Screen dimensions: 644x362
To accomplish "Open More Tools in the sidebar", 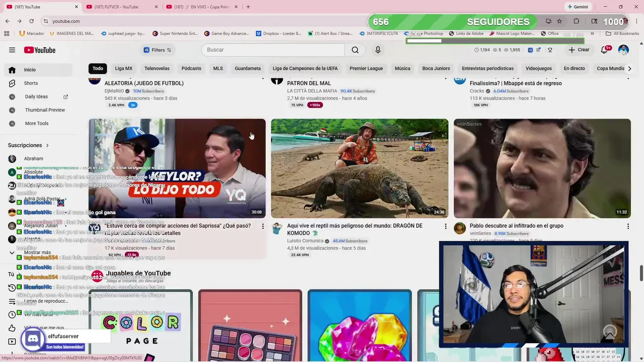I will (38, 123).
